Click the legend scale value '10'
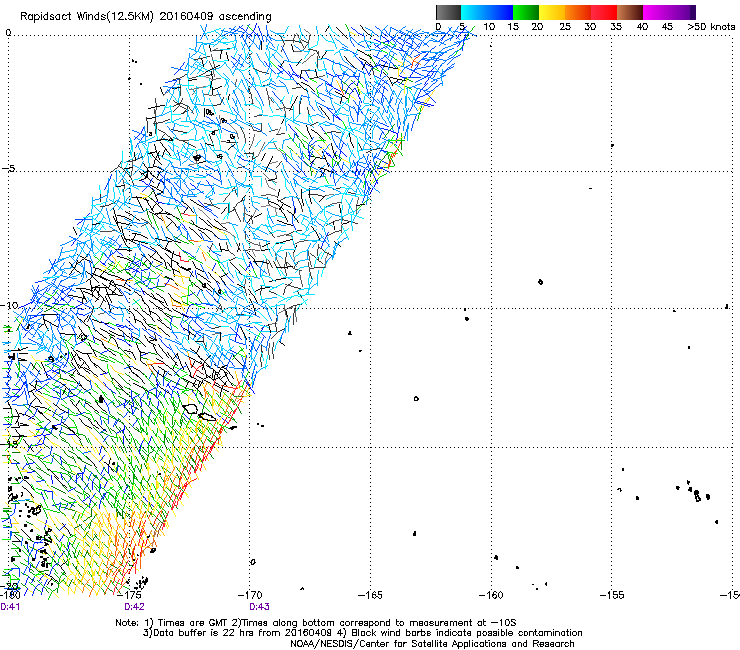 (489, 27)
